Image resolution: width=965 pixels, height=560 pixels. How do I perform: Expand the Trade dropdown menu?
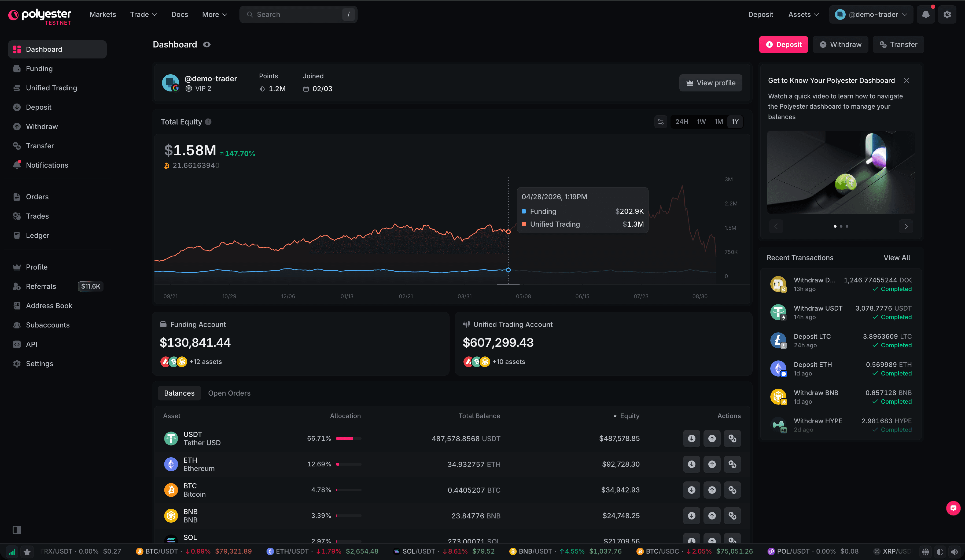(143, 14)
